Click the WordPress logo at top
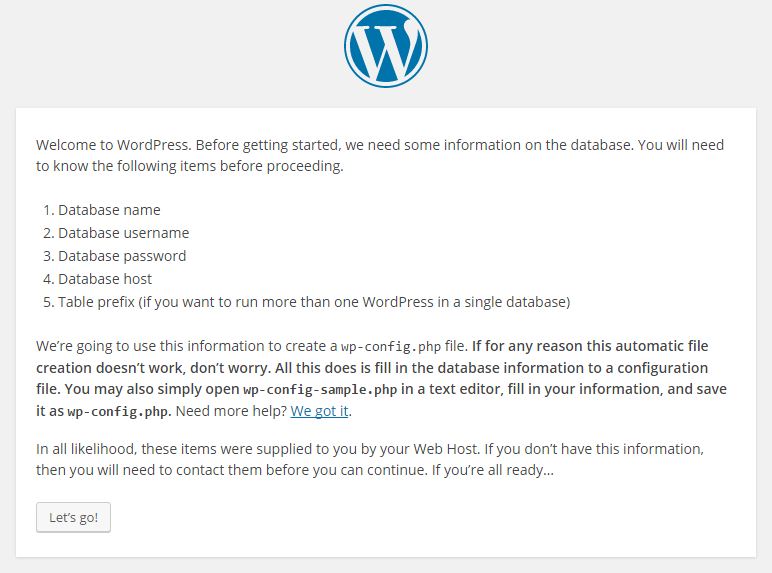Screen dimensions: 772x573 point(386,46)
